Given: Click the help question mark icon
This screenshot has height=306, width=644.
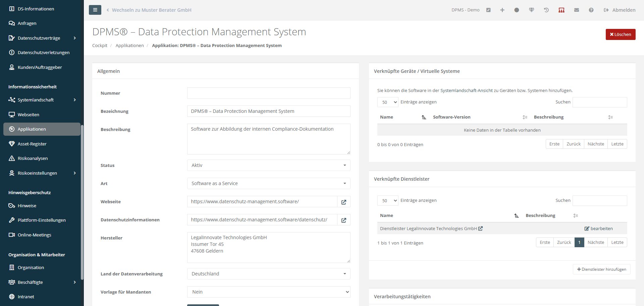Looking at the screenshot, I should coord(591,10).
